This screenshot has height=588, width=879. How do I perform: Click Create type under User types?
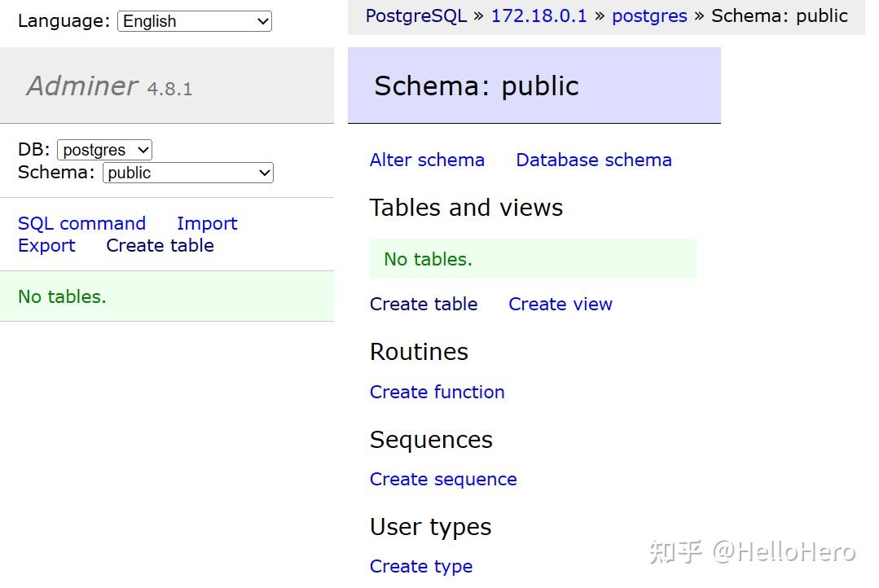(x=421, y=566)
